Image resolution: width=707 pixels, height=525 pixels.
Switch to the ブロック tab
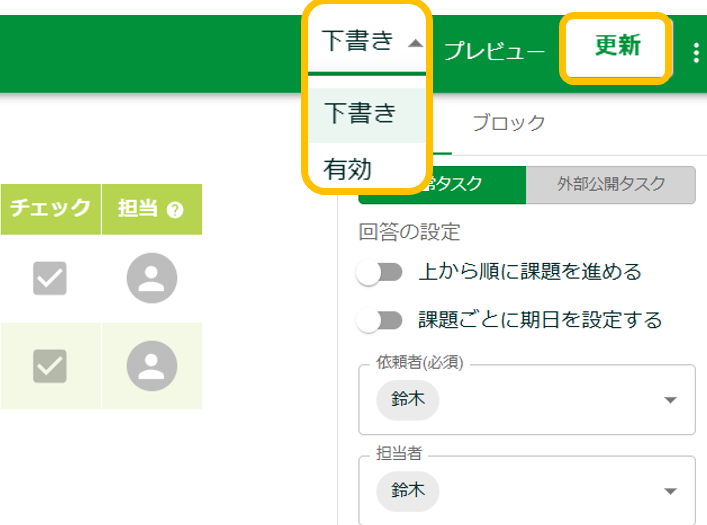coord(508,123)
